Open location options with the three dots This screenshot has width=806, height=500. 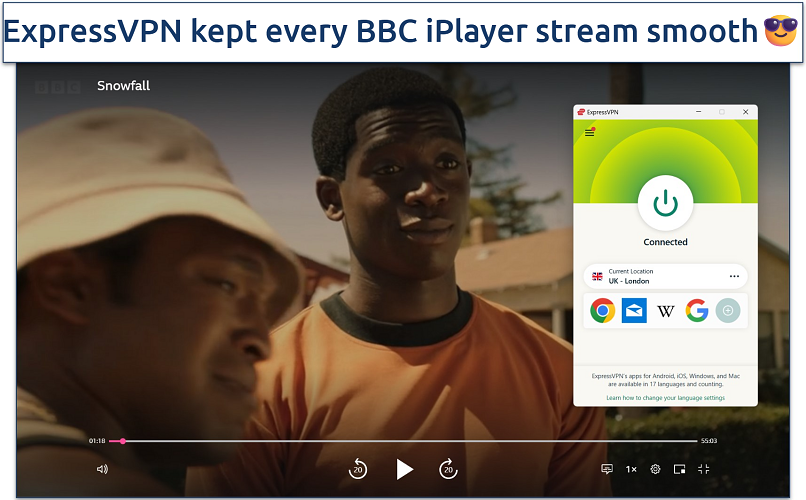tap(734, 276)
